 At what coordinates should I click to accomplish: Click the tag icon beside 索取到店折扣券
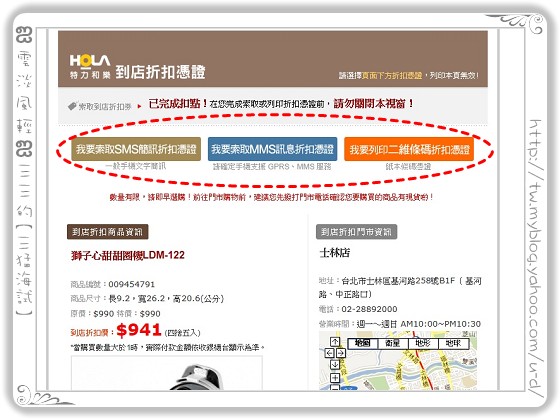click(72, 106)
